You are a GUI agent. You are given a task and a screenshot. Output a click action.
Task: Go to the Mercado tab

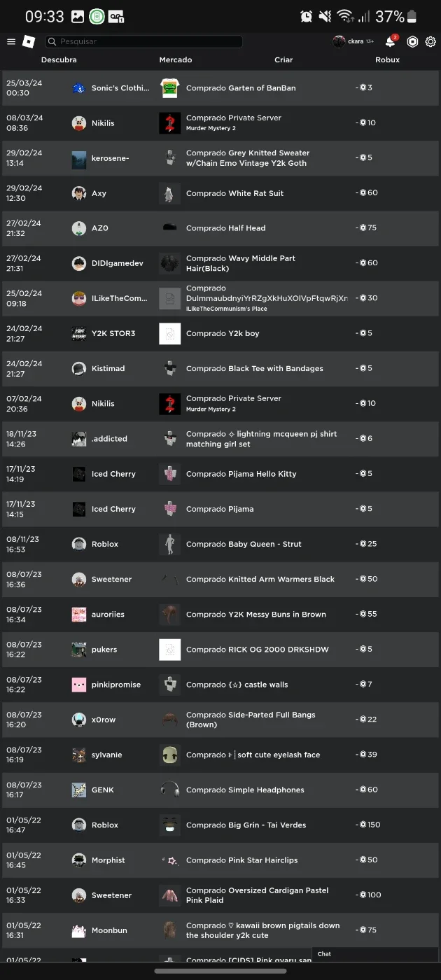tap(176, 60)
